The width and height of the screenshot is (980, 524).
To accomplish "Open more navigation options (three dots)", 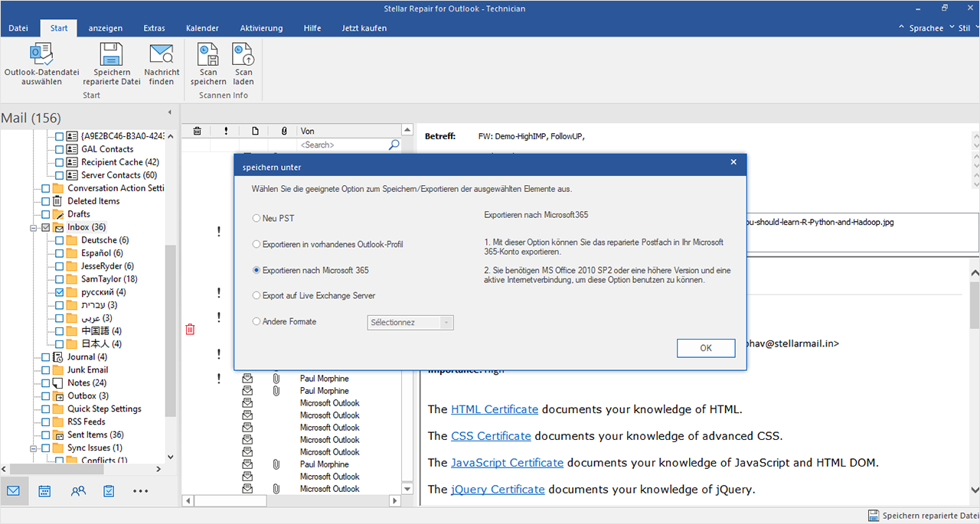I will [x=140, y=491].
